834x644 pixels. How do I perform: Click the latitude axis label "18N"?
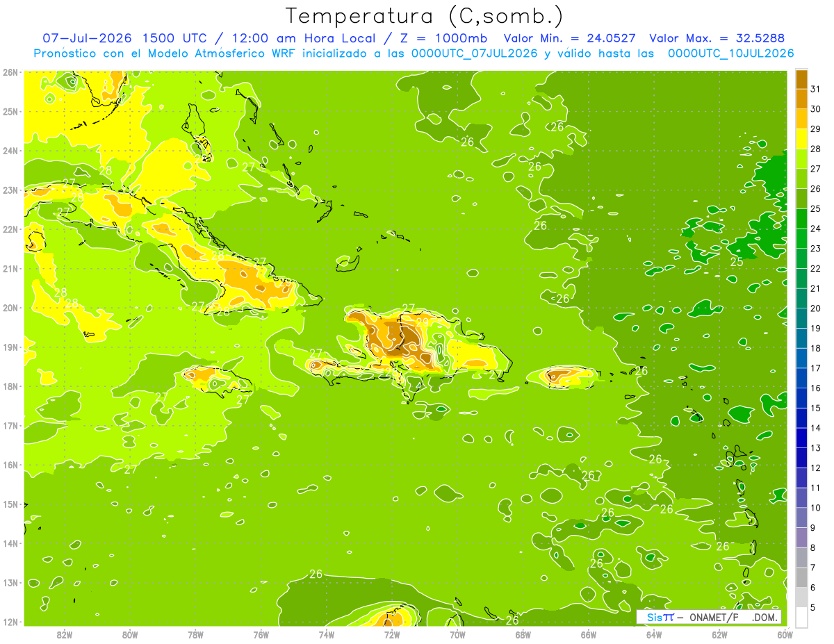(x=10, y=386)
